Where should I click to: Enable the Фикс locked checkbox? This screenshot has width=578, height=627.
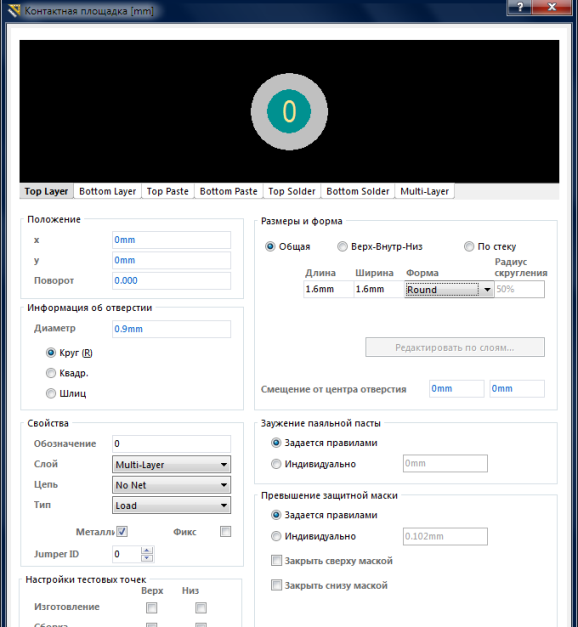coord(226,531)
